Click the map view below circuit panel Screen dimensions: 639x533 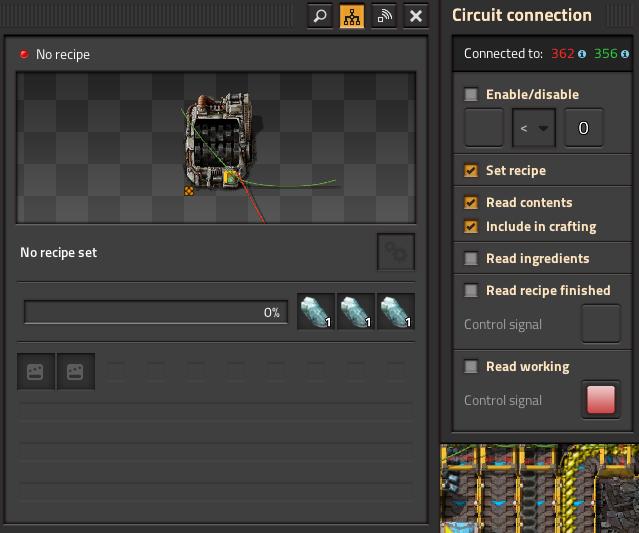click(539, 488)
